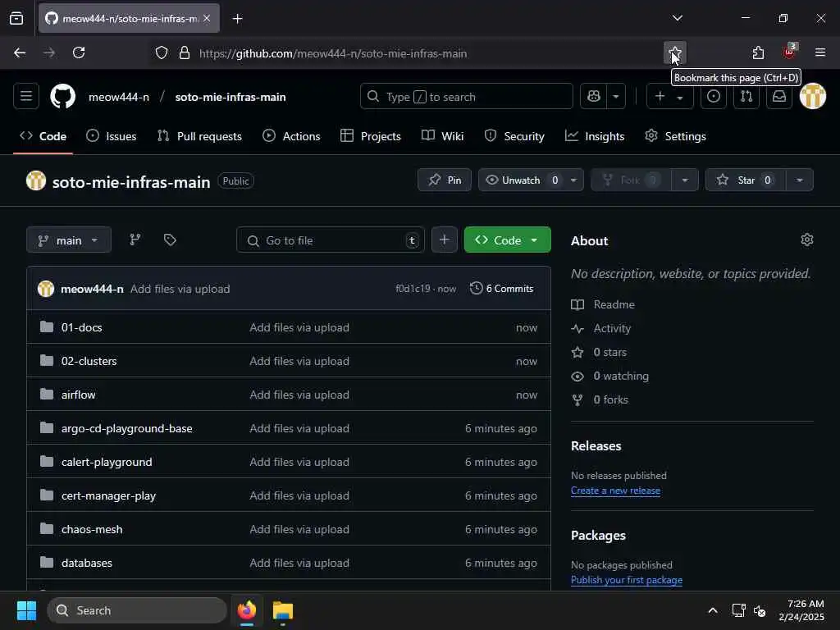Open the uBlock Origin extension icon
The height and width of the screenshot is (630, 840).
coord(789,52)
